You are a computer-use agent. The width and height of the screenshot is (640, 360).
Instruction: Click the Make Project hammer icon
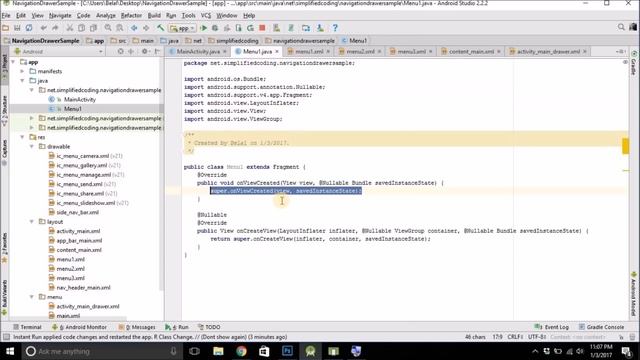(x=160, y=28)
